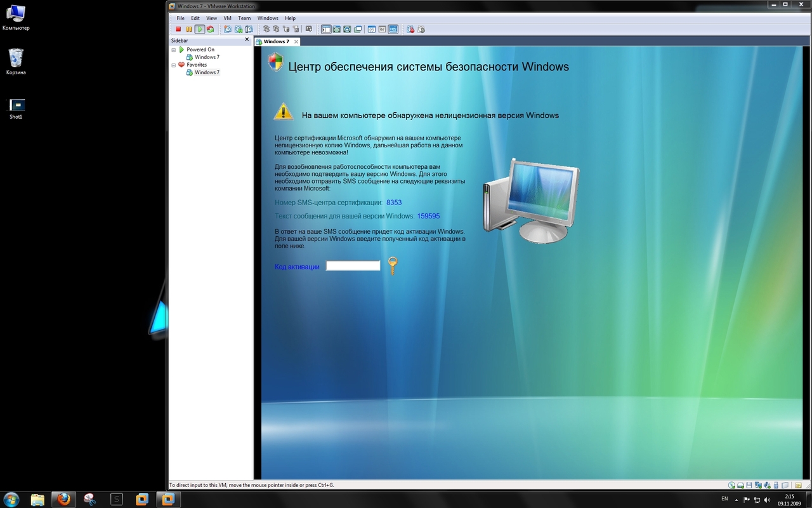Toggle the Console view toolbar icon

tap(393, 29)
